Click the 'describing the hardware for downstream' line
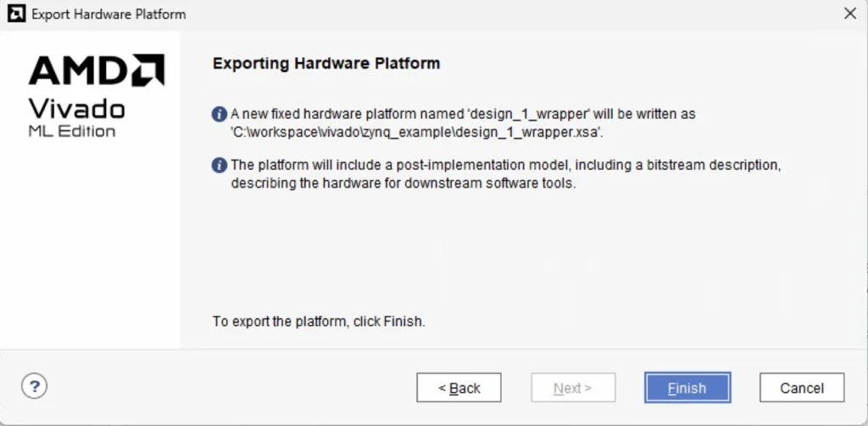 (403, 182)
